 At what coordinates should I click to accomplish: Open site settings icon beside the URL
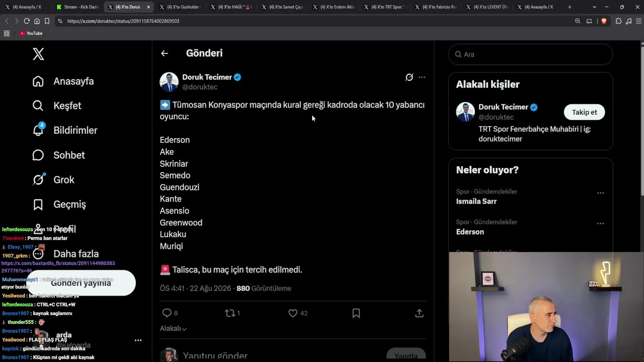tap(60, 21)
